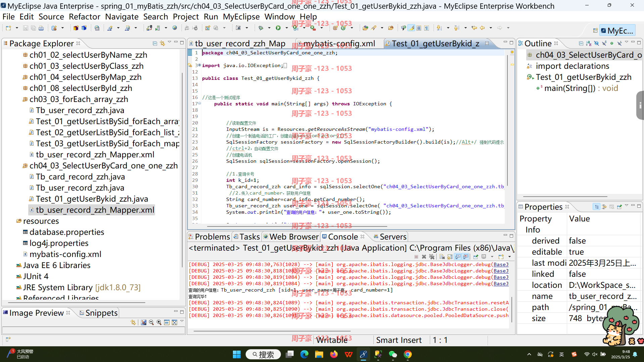Viewport: 644px width, 362px height.
Task: Click the Windows Start button
Action: [237, 354]
